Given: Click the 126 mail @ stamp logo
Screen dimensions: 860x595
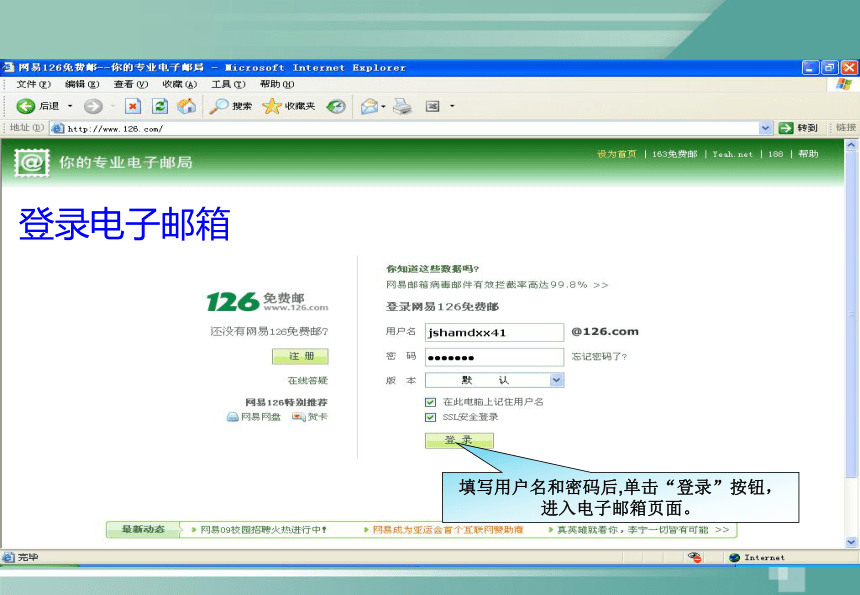Looking at the screenshot, I should click(32, 162).
